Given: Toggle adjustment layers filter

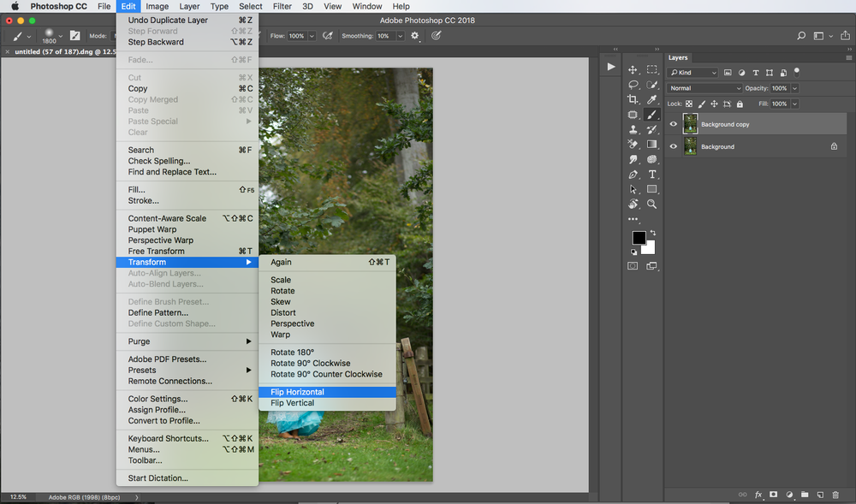Looking at the screenshot, I should tap(741, 73).
